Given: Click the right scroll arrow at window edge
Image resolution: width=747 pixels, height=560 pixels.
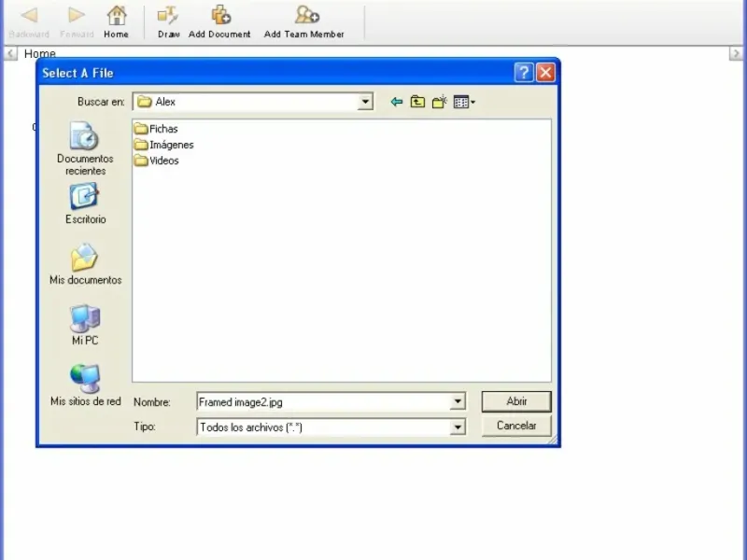Looking at the screenshot, I should 736,53.
